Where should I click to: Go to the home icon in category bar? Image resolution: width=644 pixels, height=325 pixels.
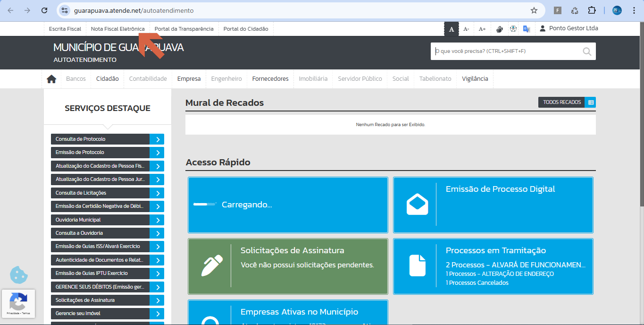coord(51,79)
